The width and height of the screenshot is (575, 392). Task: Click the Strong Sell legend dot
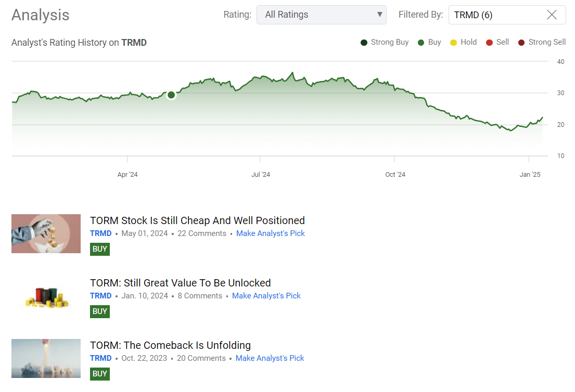pyautogui.click(x=521, y=43)
